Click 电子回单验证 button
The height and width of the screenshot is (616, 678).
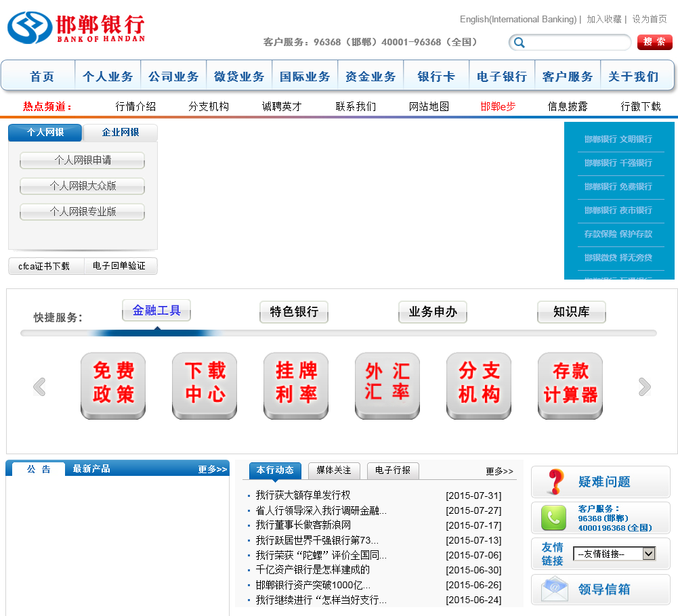click(x=120, y=266)
